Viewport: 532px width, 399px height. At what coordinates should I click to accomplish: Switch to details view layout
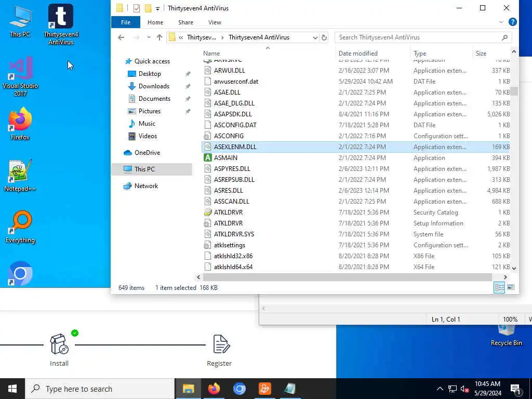[x=499, y=287]
